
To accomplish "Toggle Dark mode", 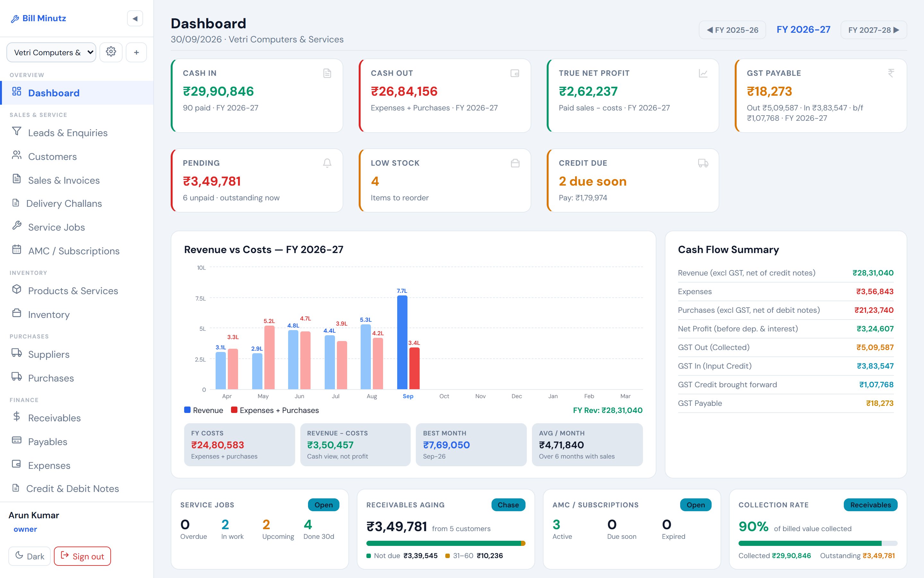I will (30, 556).
